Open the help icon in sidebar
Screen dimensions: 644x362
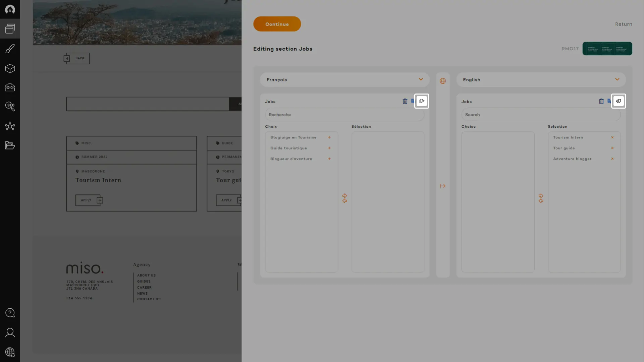click(x=10, y=313)
